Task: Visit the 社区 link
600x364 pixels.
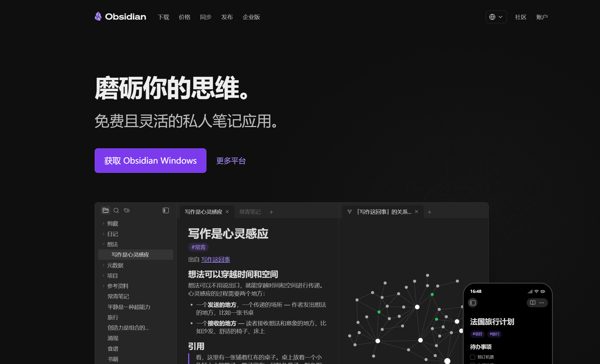Action: click(x=521, y=17)
